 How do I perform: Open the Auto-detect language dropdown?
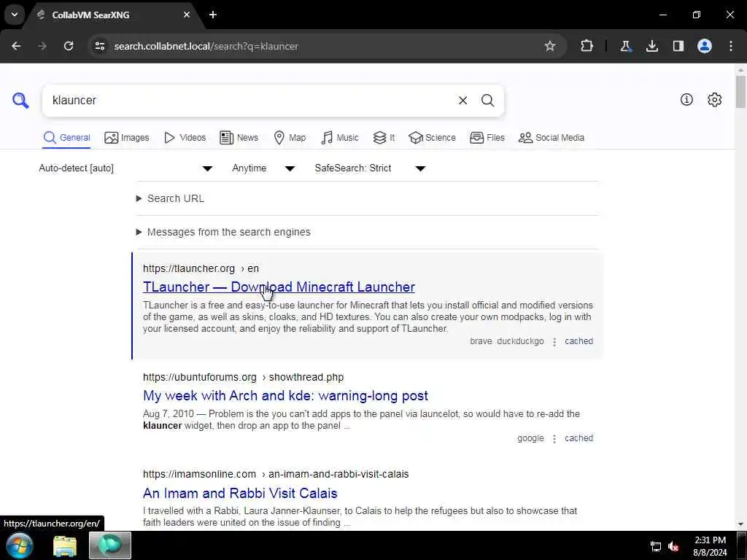pos(125,168)
